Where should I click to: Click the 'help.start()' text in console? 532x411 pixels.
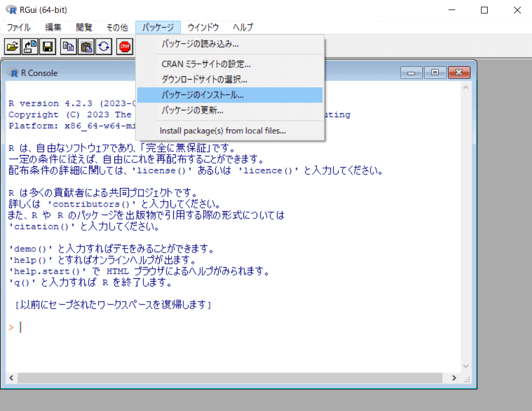[x=48, y=272]
